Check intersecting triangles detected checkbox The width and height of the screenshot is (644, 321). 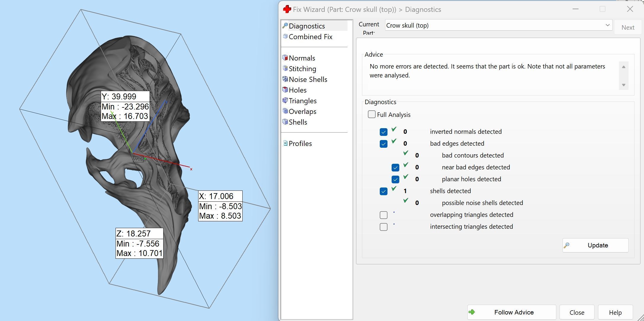(x=383, y=227)
